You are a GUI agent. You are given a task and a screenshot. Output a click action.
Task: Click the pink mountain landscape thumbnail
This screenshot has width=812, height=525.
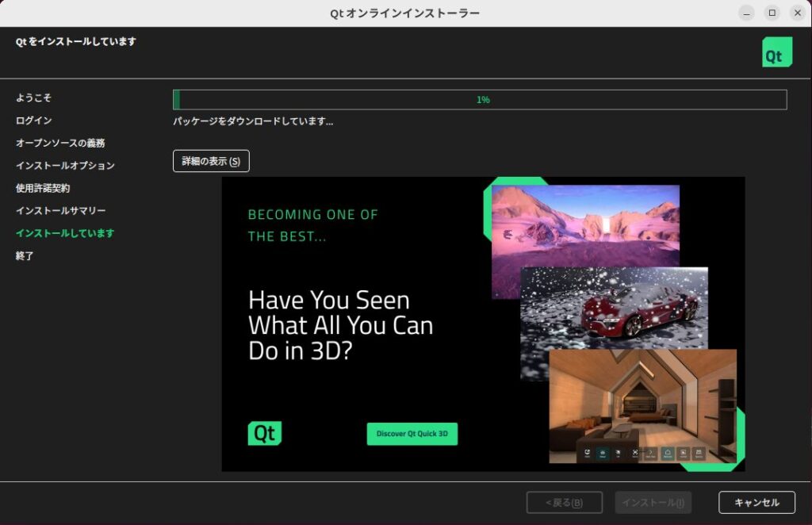pos(585,226)
